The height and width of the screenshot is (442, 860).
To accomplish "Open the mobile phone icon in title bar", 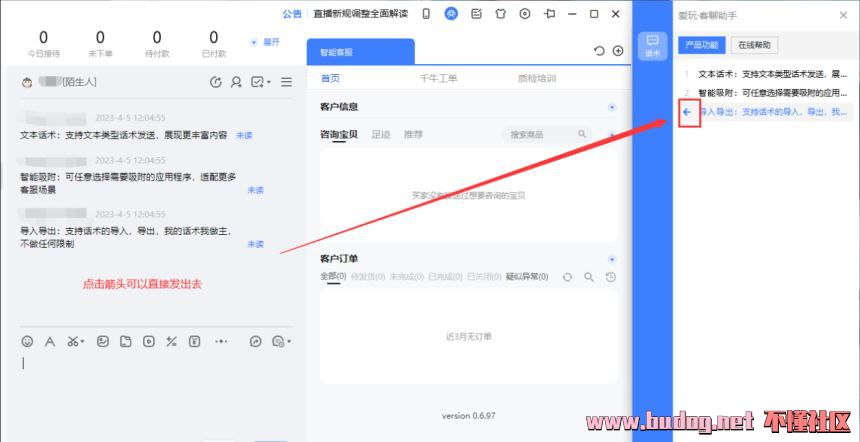I will click(426, 14).
